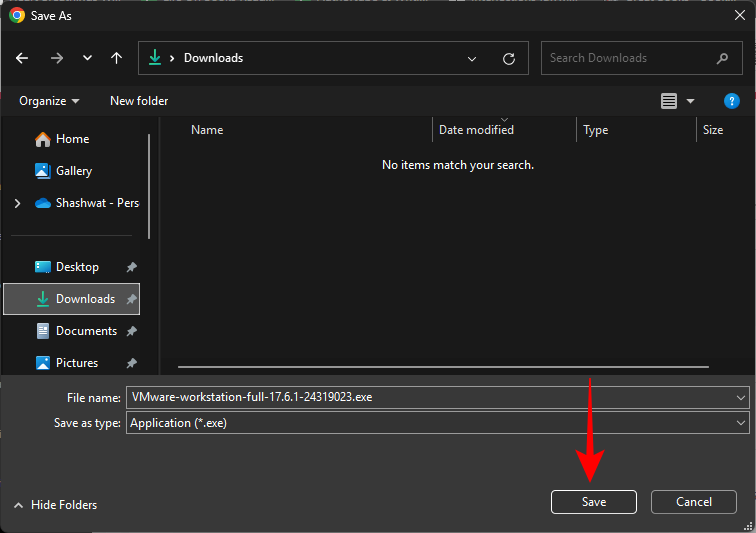This screenshot has height=533, width=756.
Task: Click the Forward navigation arrow
Action: pyautogui.click(x=57, y=58)
